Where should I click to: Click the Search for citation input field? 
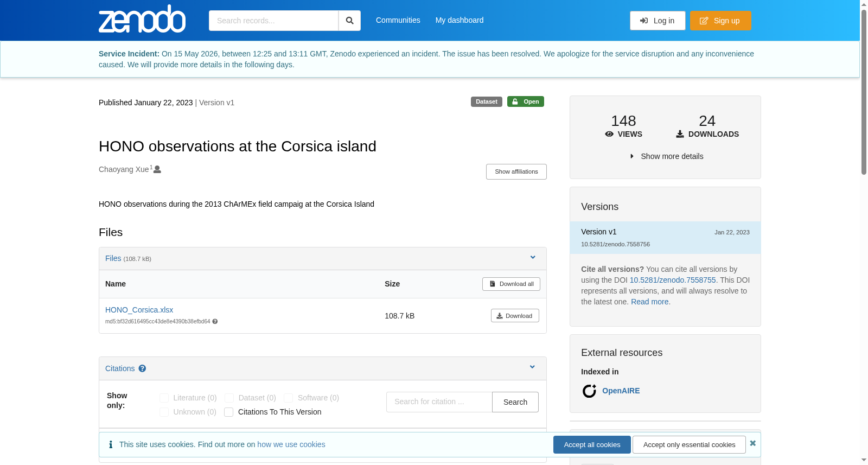439,402
